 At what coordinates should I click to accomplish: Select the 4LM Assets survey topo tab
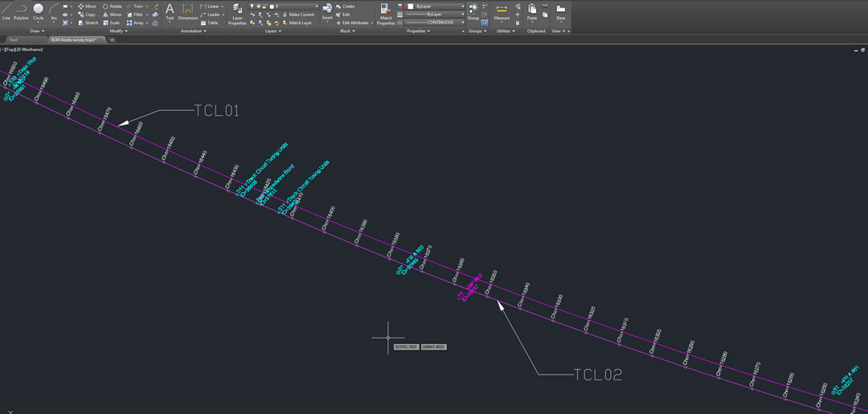tap(72, 39)
